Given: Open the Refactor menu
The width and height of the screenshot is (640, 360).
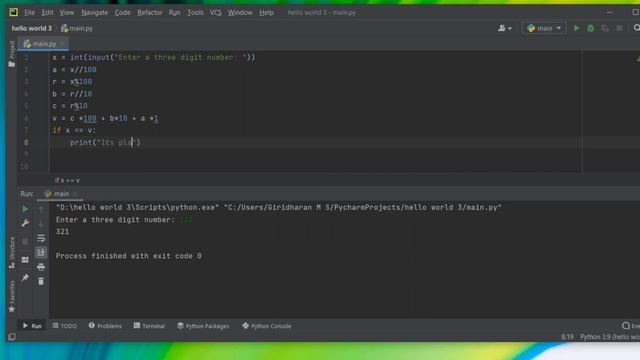Looking at the screenshot, I should coord(149,13).
